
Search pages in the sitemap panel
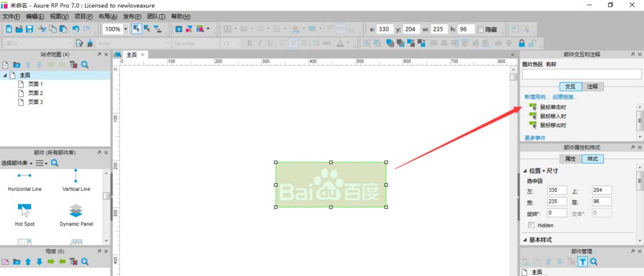84,64
